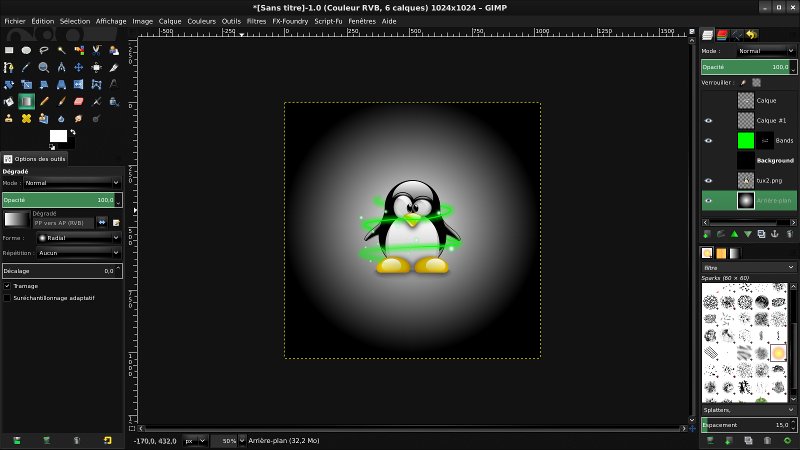
Task: Toggle lock alpha channel
Action: [757, 83]
